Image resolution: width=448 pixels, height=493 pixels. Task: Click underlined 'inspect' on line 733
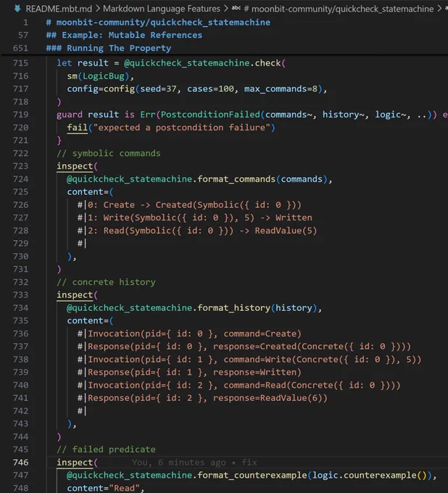(x=75, y=295)
